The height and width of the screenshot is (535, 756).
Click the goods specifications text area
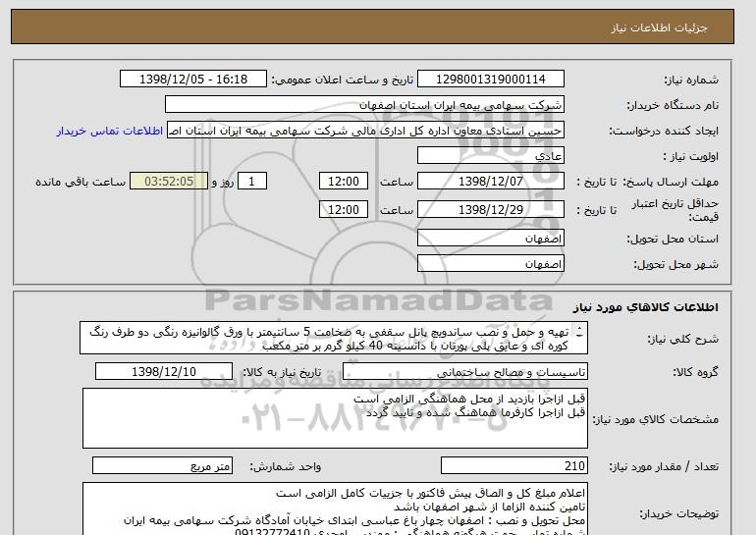pos(335,418)
